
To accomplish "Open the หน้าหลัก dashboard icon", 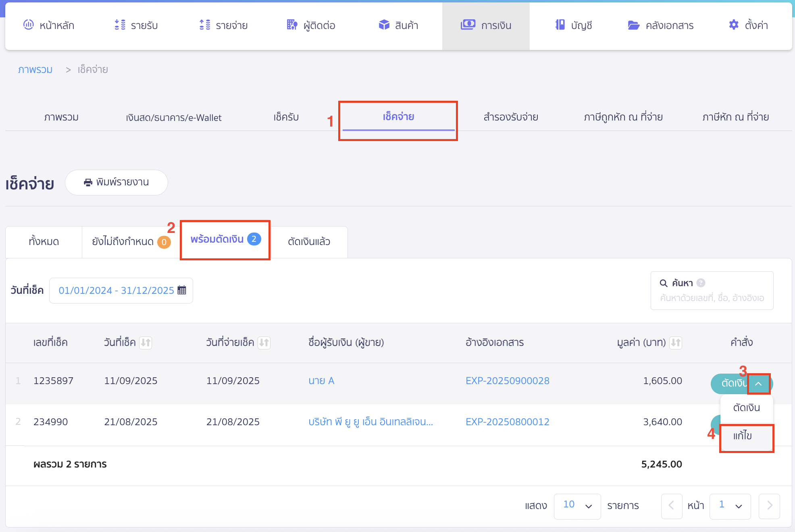I will click(28, 25).
